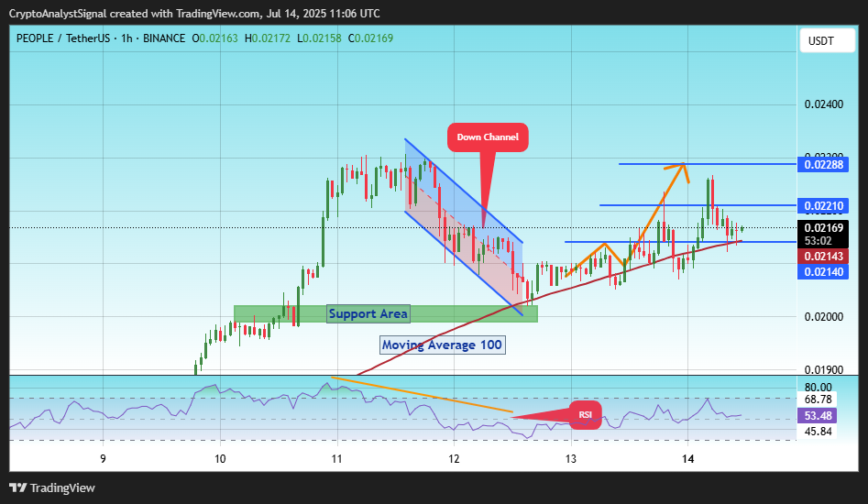868x504 pixels.
Task: Select the PEOPLE / TetherUS symbol title
Action: tap(63, 38)
